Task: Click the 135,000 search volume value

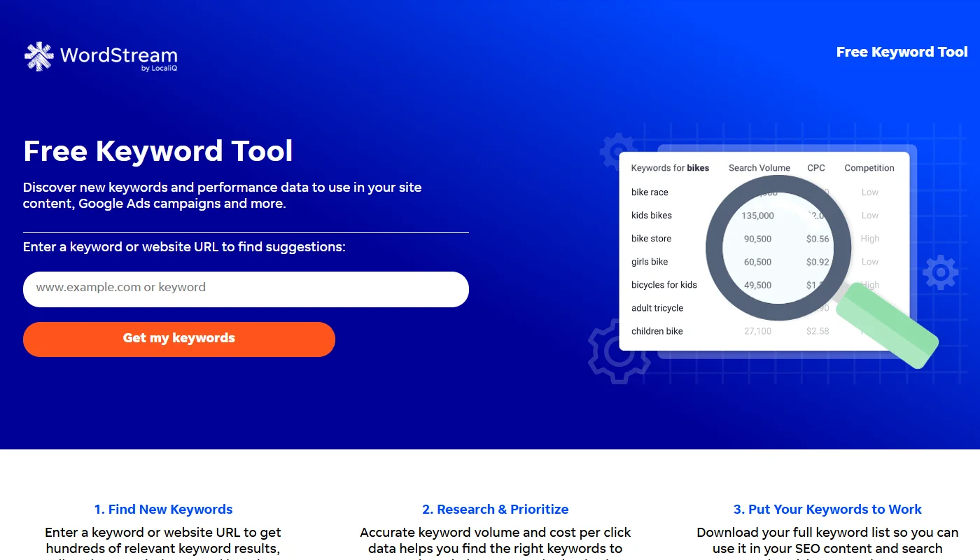Action: pos(758,216)
